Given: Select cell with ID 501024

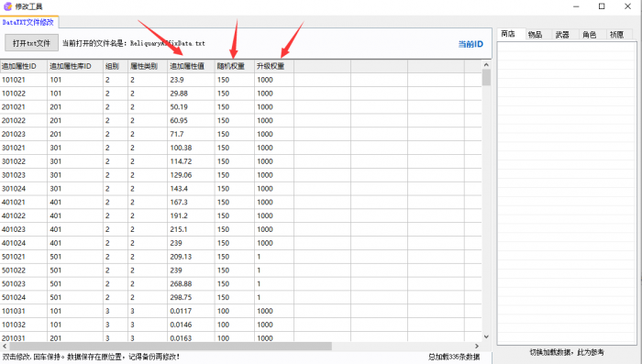Looking at the screenshot, I should click(x=23, y=298).
